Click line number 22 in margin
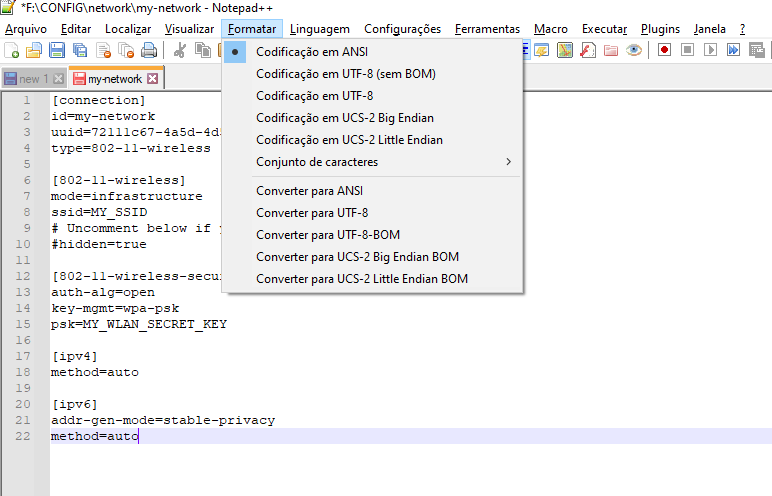 click(x=23, y=436)
